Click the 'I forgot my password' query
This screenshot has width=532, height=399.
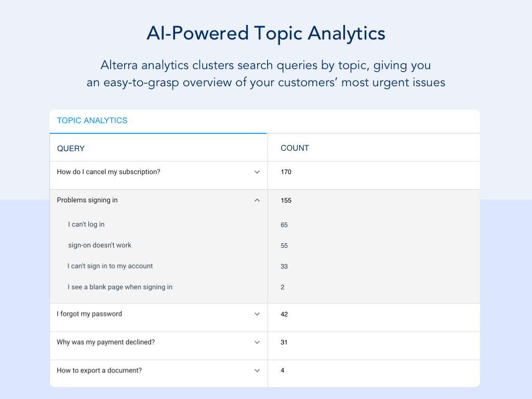tap(89, 314)
